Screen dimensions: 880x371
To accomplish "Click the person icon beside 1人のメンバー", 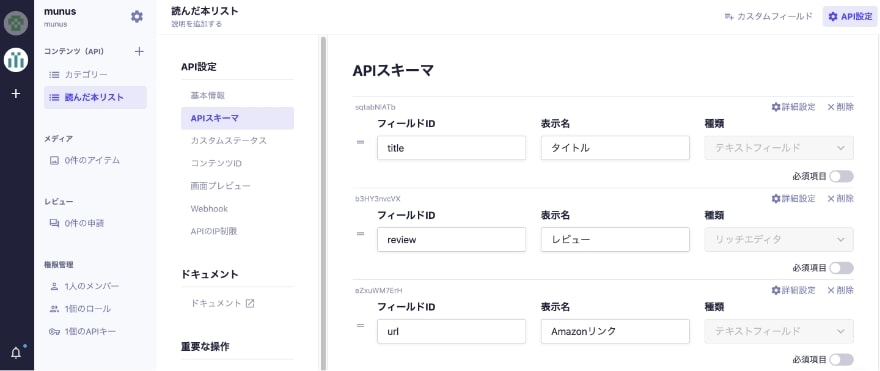I will click(x=54, y=286).
